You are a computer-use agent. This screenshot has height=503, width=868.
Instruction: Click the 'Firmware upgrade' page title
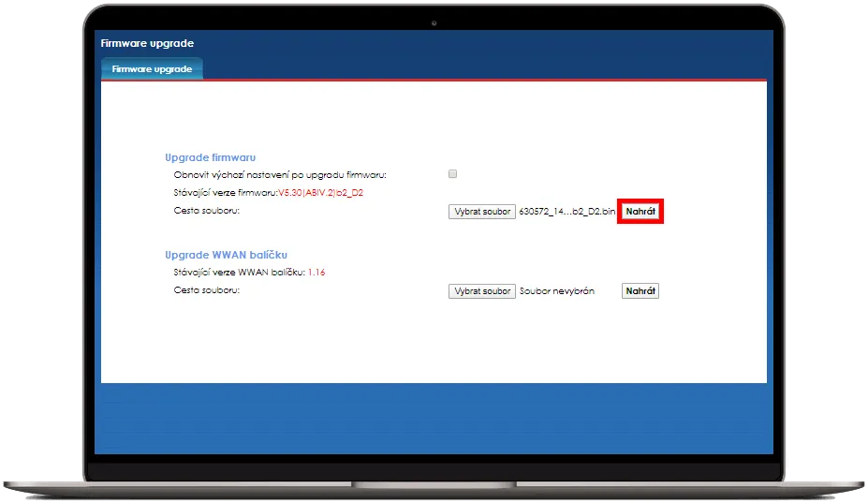click(x=146, y=43)
